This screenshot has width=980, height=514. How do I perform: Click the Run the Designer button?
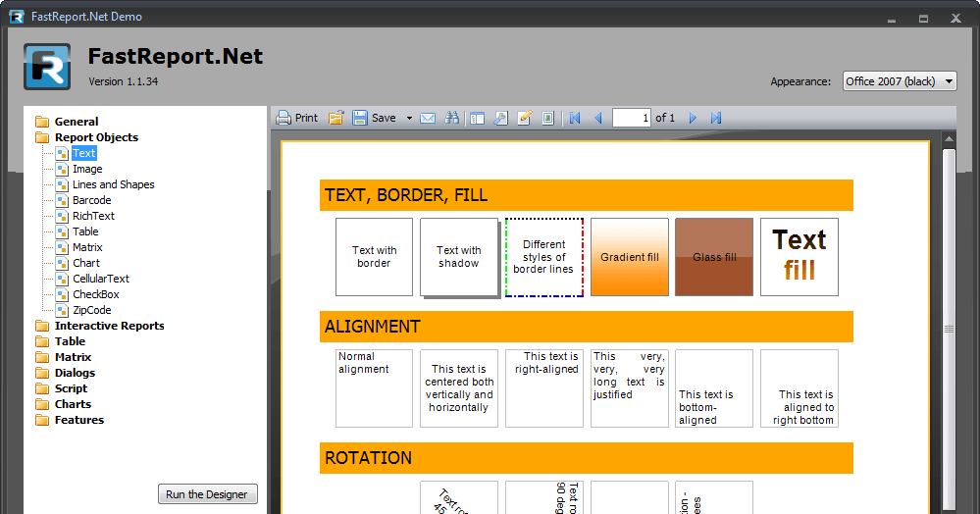click(x=208, y=494)
